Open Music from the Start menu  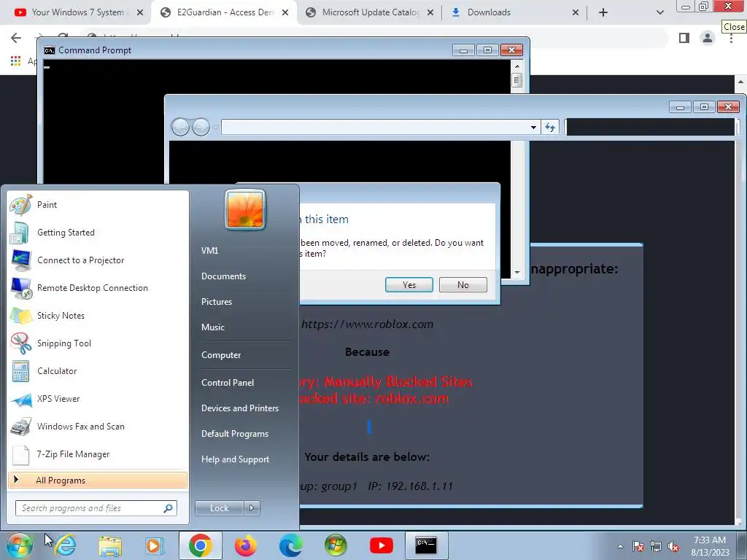click(x=213, y=327)
